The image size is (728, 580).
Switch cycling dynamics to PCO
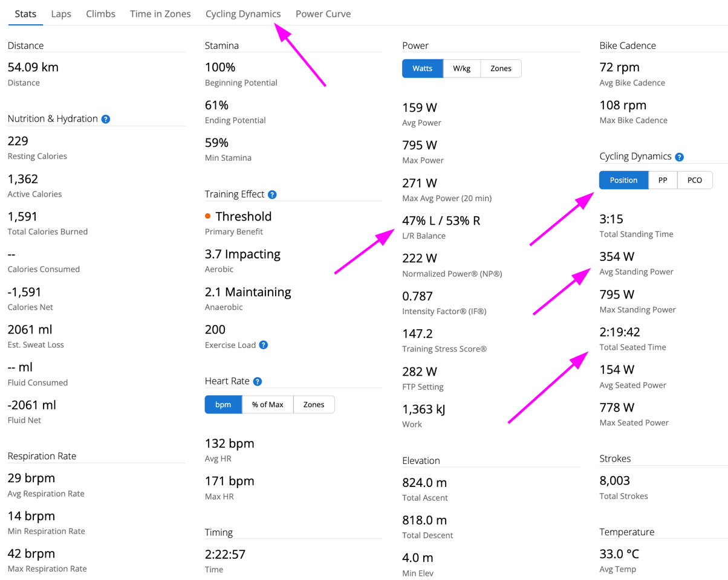(x=695, y=180)
